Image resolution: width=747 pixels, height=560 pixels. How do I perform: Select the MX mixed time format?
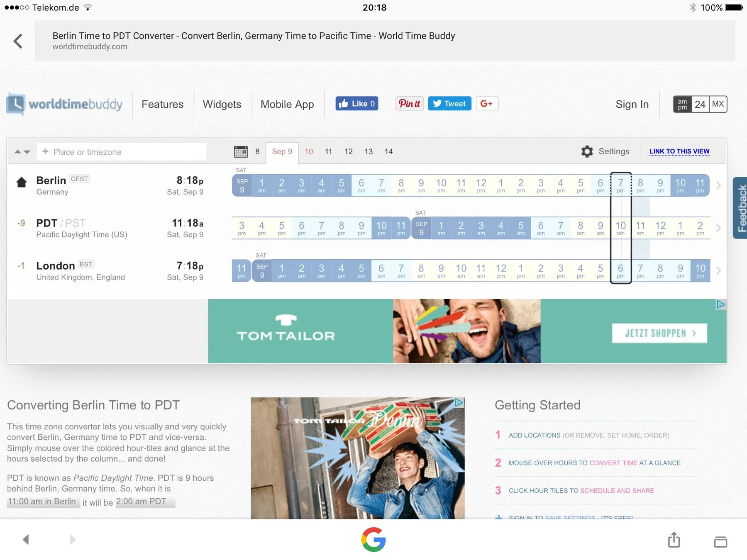pyautogui.click(x=718, y=104)
